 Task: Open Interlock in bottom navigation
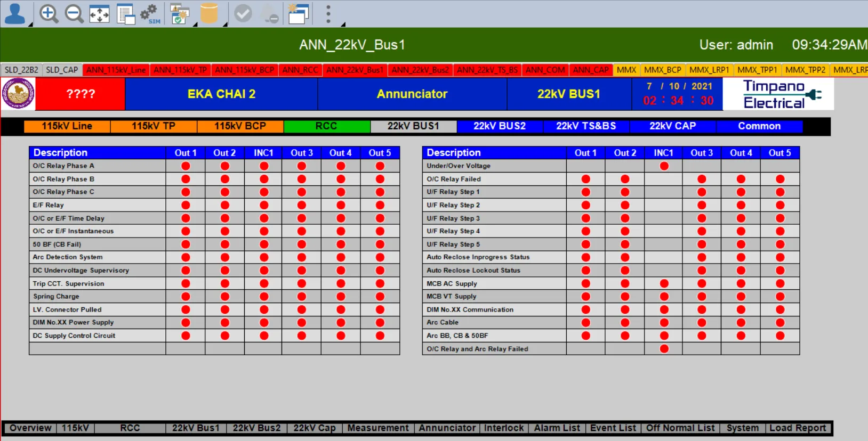504,428
